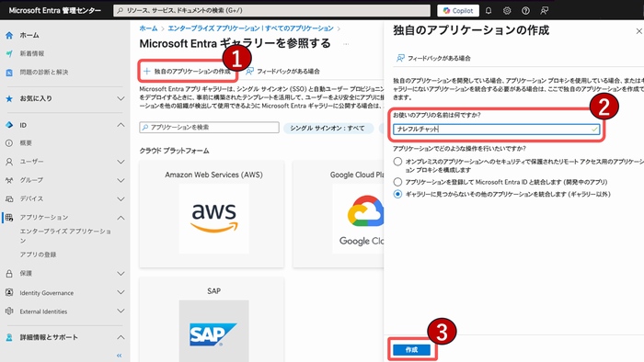Open 新着情報 in the sidebar
Viewport: 644px width, 362px height.
click(x=32, y=53)
